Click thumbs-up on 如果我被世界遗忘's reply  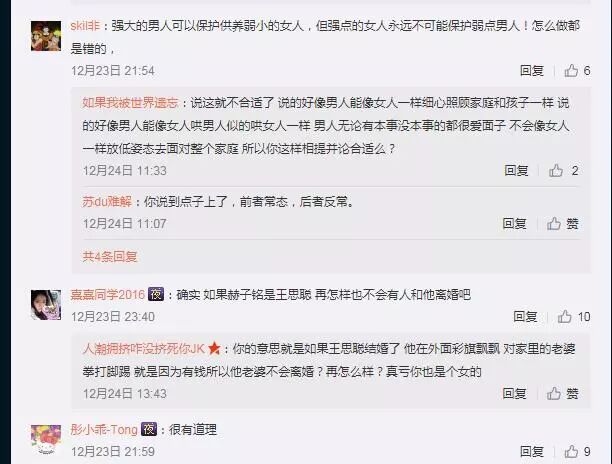(x=563, y=171)
